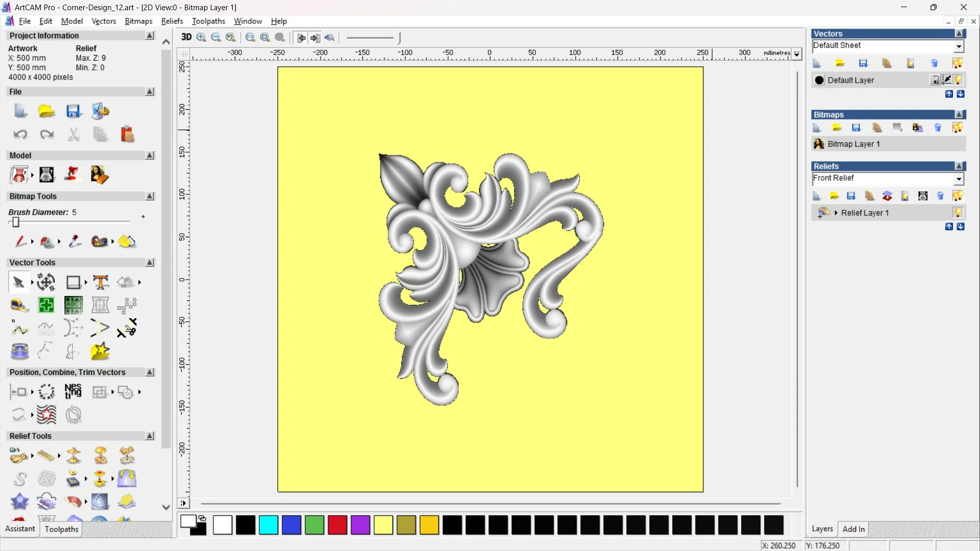The image size is (980, 551).
Task: Toggle visibility of Relief Layer 1
Action: 959,213
